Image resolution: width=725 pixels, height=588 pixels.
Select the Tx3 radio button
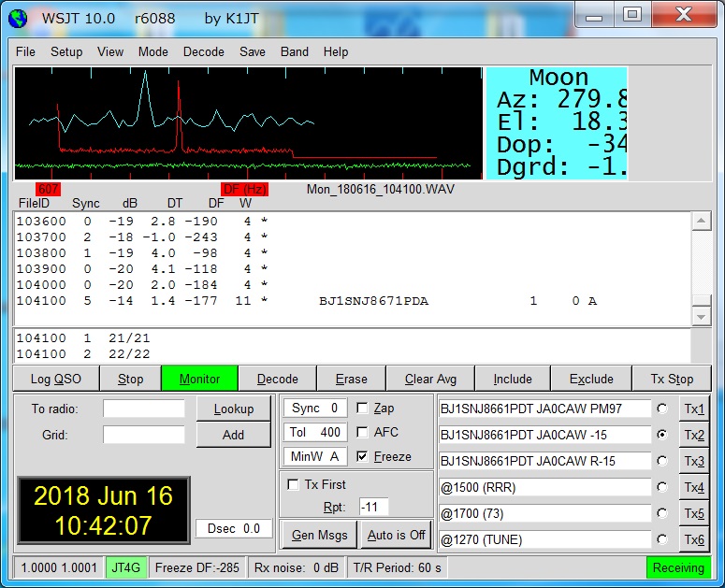(662, 461)
